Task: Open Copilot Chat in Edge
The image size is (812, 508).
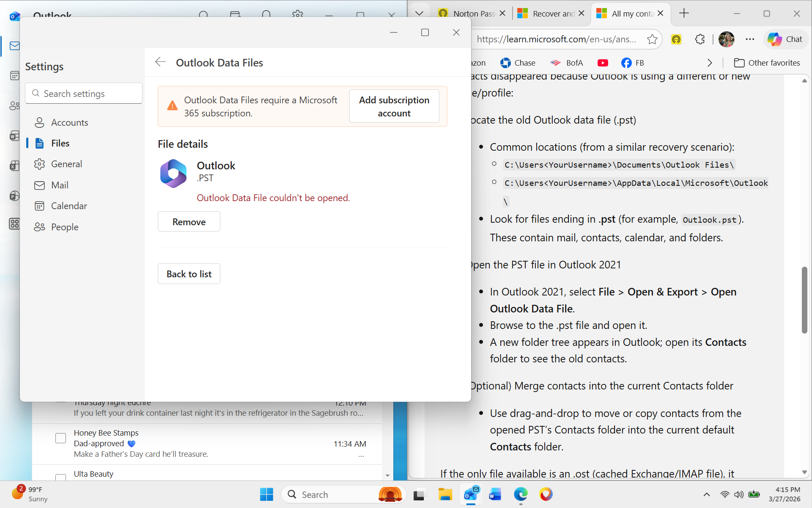Action: click(x=785, y=39)
